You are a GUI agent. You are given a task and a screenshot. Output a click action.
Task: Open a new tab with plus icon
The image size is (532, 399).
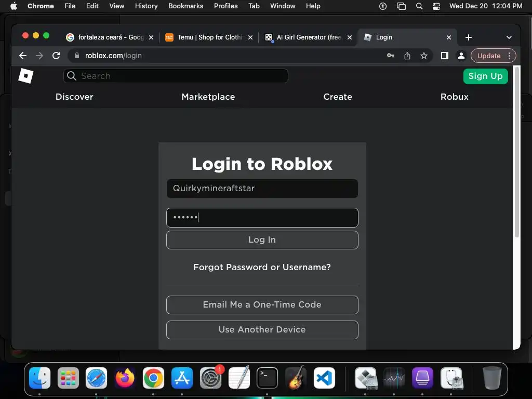[469, 37]
